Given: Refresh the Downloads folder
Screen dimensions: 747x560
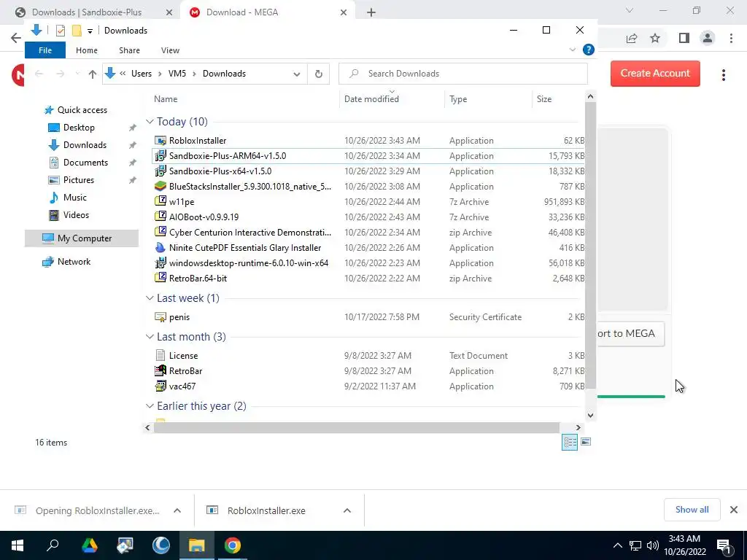Looking at the screenshot, I should (x=319, y=74).
